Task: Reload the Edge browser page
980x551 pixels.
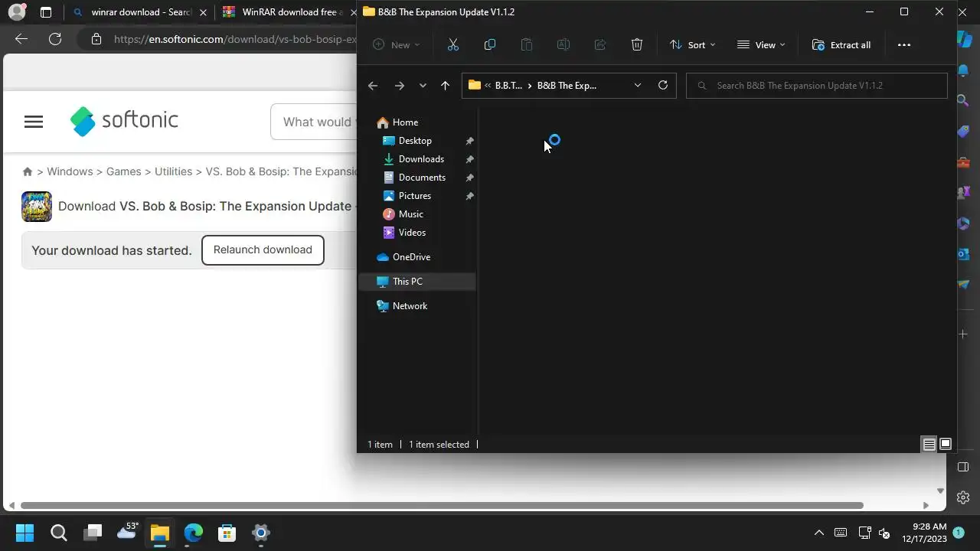Action: 55,39
